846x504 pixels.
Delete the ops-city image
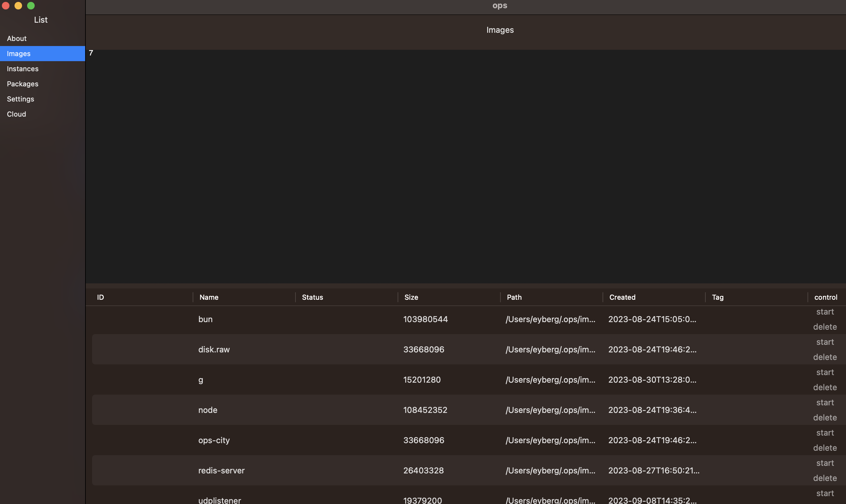pyautogui.click(x=825, y=448)
